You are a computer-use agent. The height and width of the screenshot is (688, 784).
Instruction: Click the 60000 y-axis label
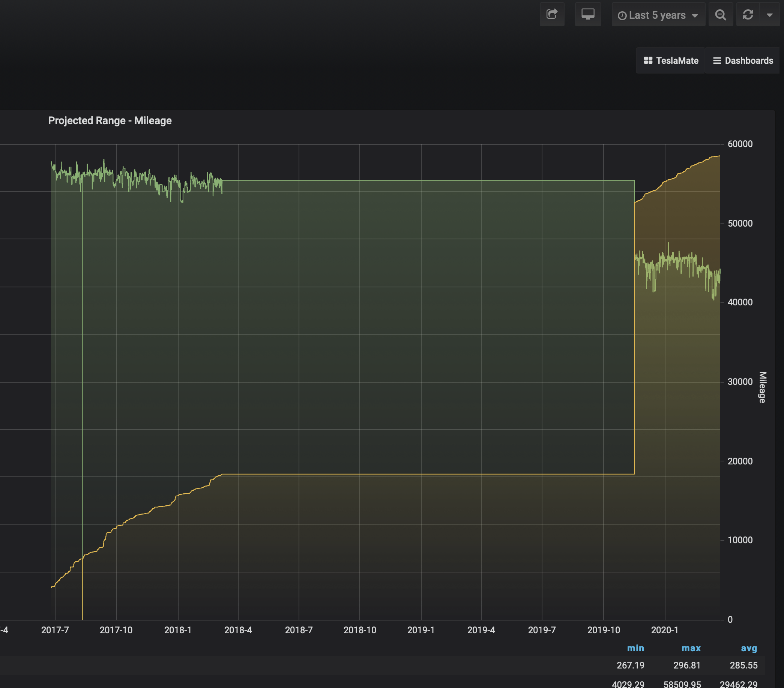(x=740, y=144)
